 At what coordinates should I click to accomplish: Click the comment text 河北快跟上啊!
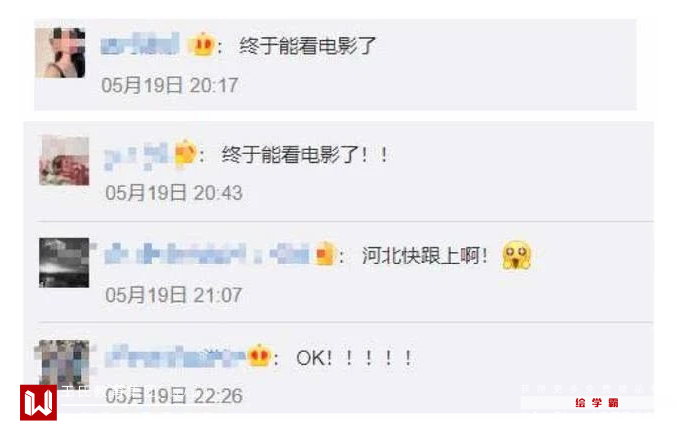pos(424,256)
